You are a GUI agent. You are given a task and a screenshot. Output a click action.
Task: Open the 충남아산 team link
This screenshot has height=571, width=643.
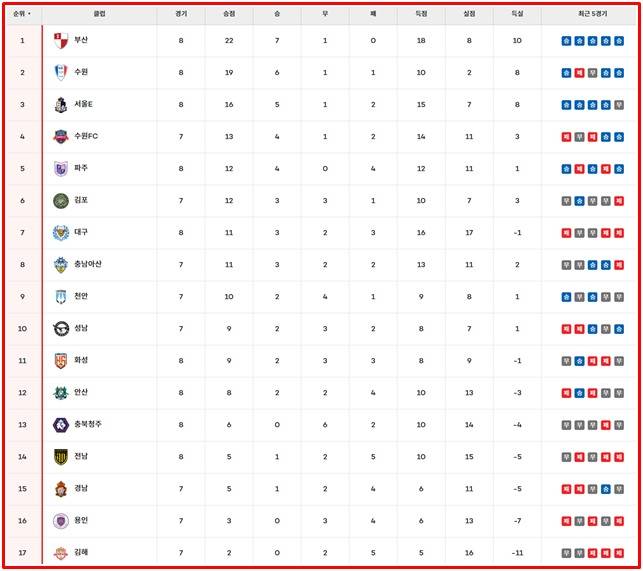tap(87, 265)
